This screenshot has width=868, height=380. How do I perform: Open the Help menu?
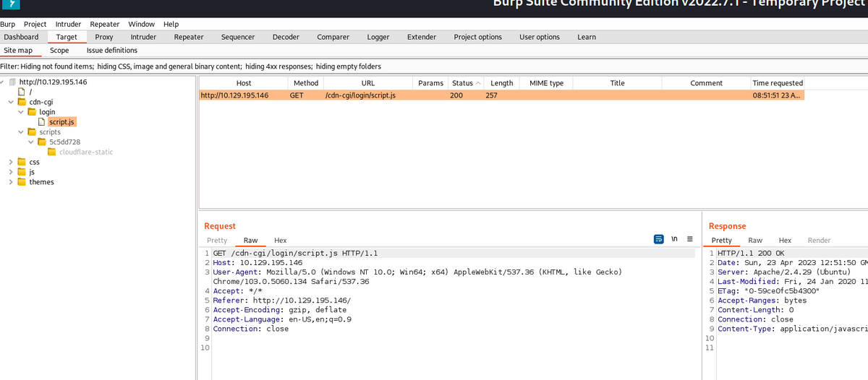pos(171,24)
